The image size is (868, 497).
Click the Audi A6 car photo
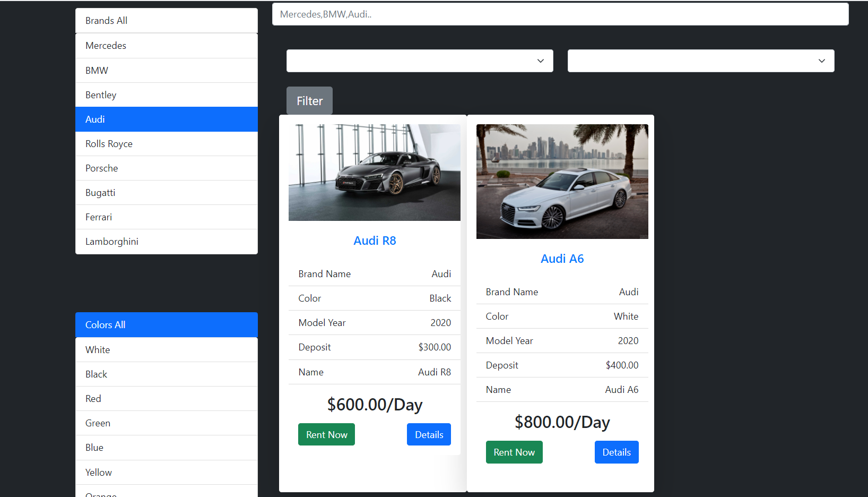point(562,181)
